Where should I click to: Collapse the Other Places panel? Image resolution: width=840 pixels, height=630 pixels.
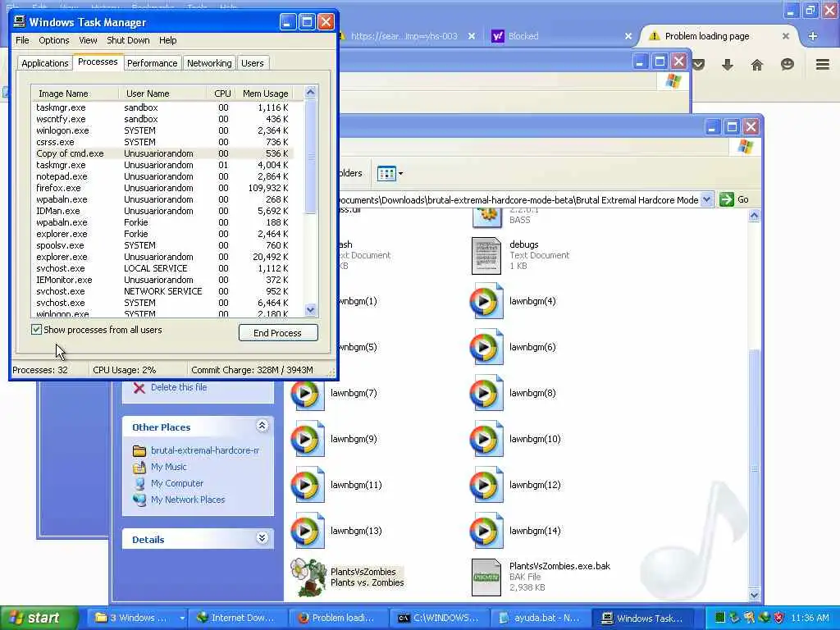coord(262,426)
